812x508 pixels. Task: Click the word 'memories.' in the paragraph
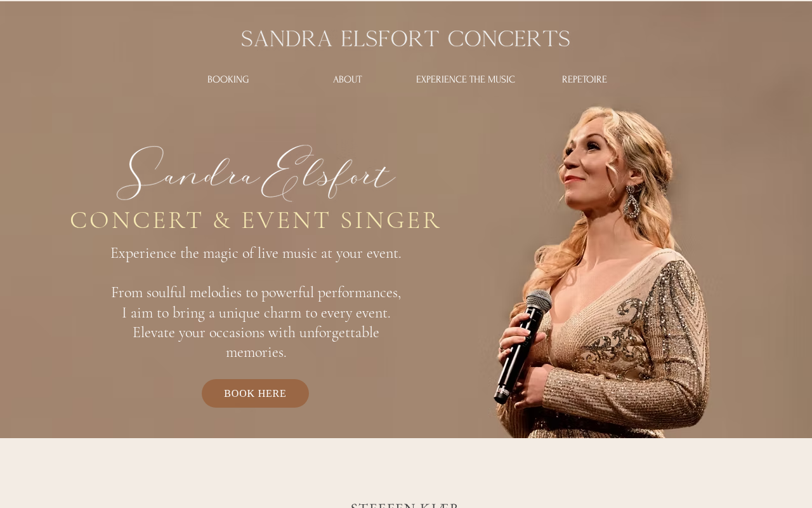256,352
